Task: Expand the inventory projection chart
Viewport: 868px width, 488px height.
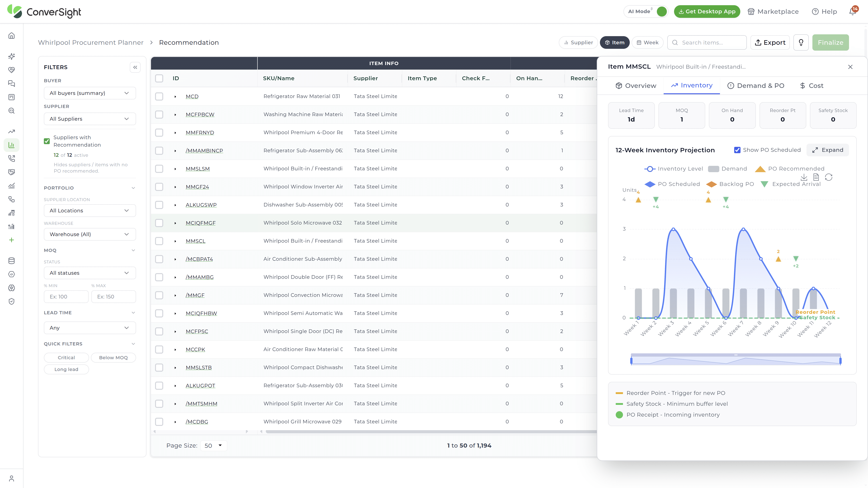Action: pyautogui.click(x=827, y=150)
